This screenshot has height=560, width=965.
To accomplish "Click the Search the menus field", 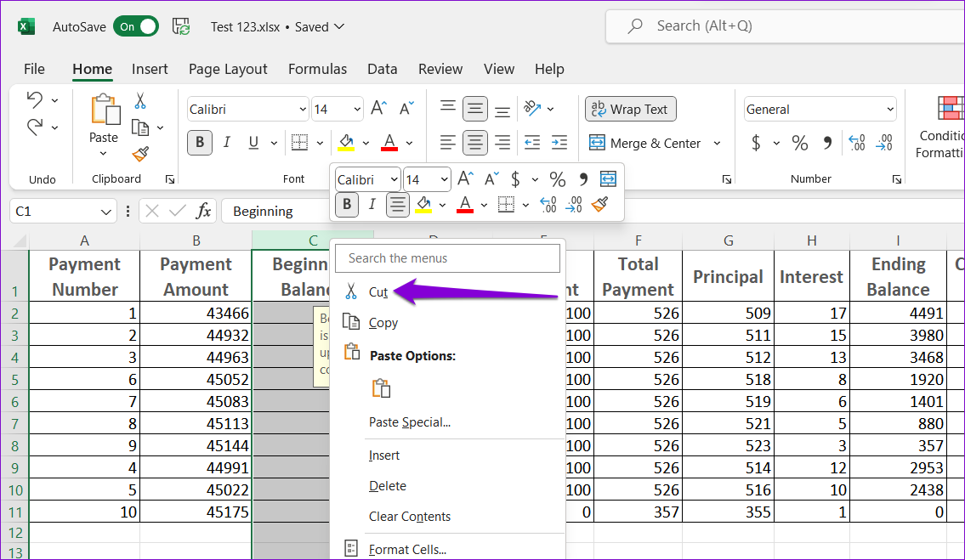I will click(448, 258).
